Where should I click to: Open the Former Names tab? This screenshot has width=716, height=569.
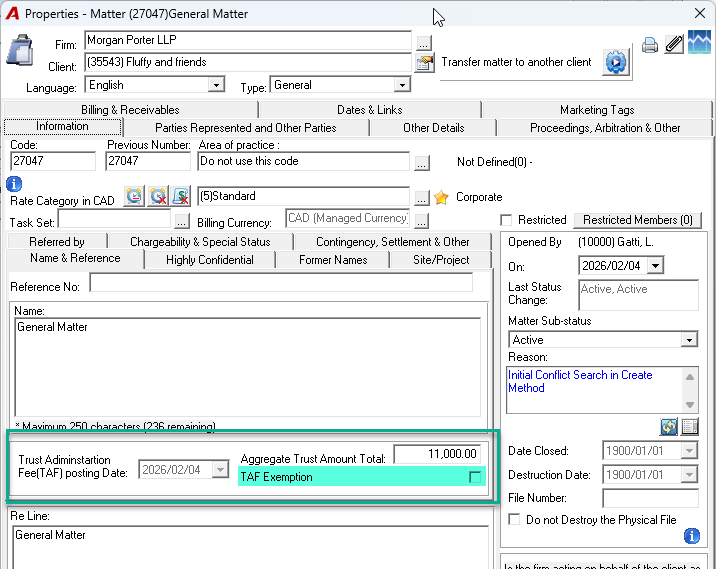pyautogui.click(x=333, y=260)
